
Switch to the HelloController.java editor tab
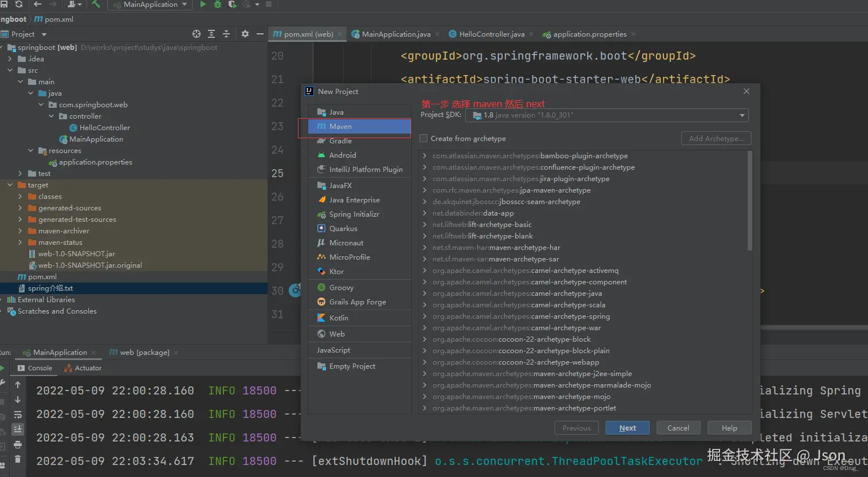[x=491, y=34]
